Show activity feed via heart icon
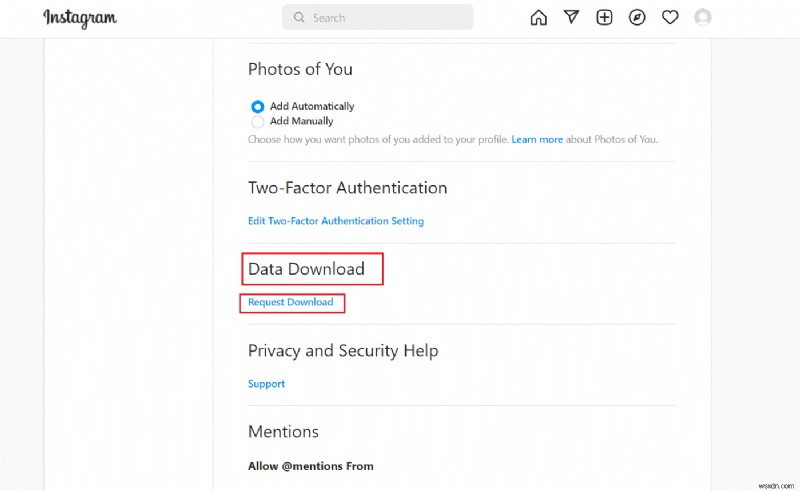This screenshot has height=491, width=800. tap(670, 17)
